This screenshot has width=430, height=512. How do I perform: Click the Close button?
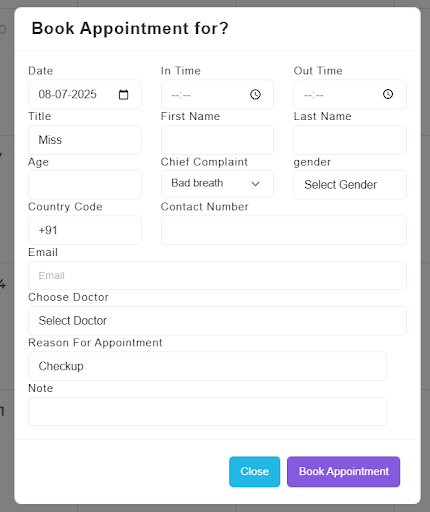point(254,472)
